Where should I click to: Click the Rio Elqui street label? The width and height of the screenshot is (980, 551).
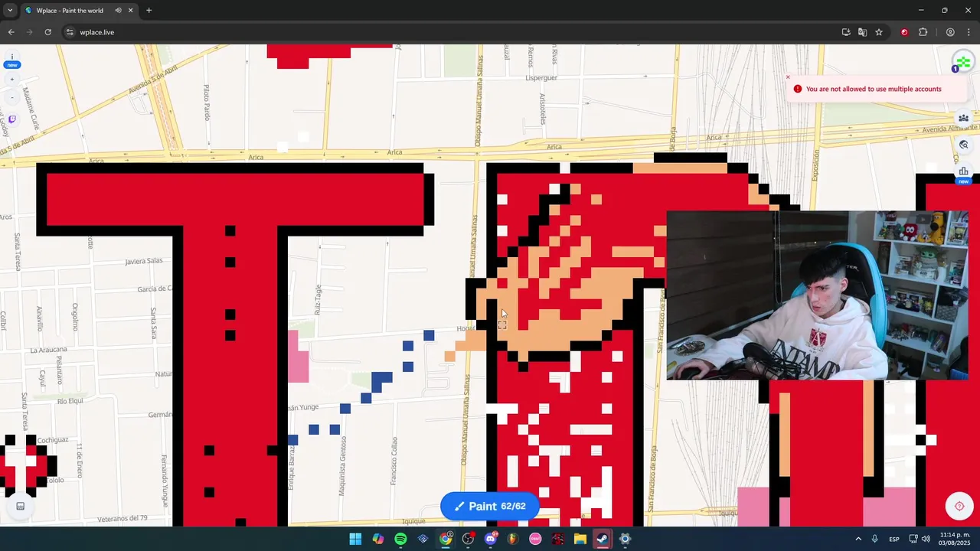tap(70, 401)
